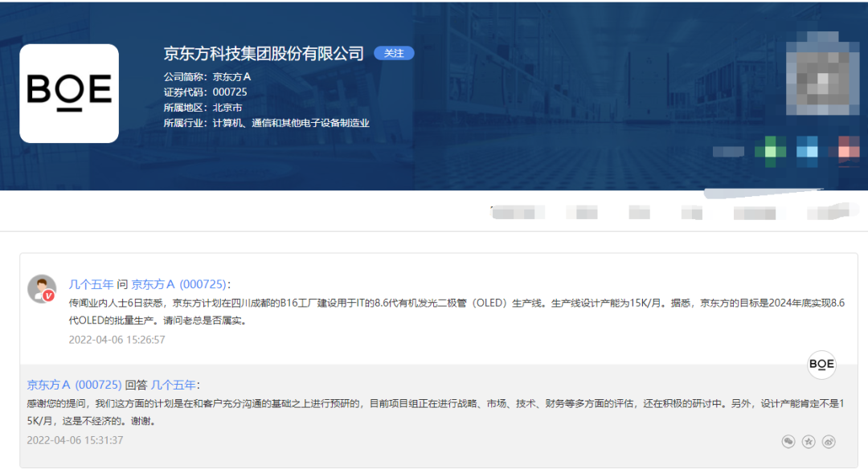Click the answer timestamp 2022-04-06 15:31:37
The width and height of the screenshot is (868, 469).
75,440
